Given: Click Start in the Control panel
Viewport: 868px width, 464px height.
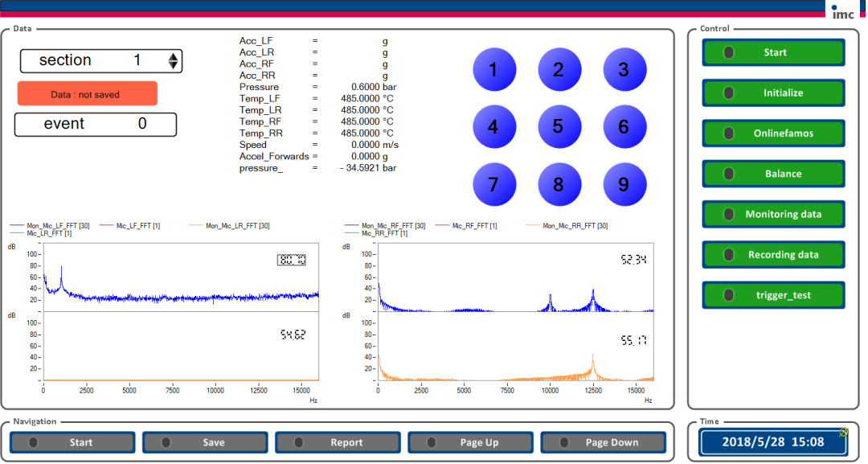Looking at the screenshot, I should pyautogui.click(x=773, y=52).
